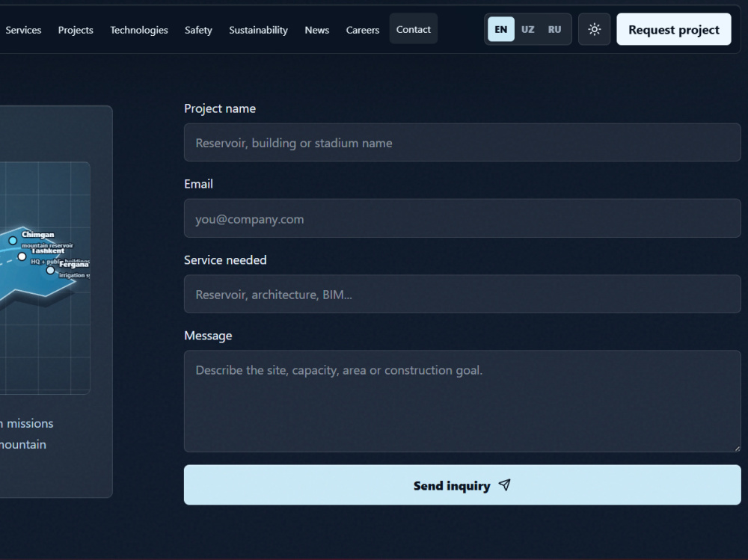Focus the Project name input field

tap(462, 143)
